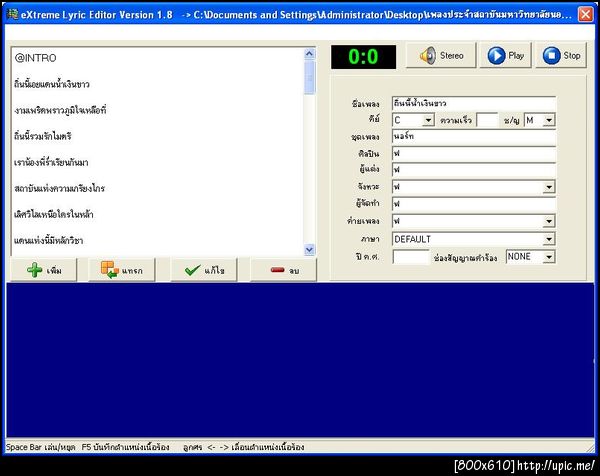Start playback with the Play button
600x476 pixels.
(x=505, y=55)
